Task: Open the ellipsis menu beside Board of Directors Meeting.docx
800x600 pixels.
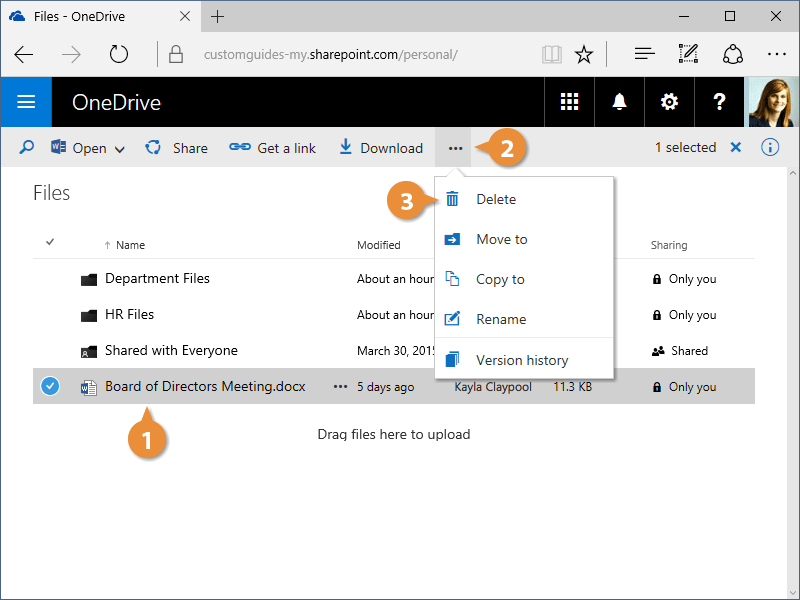Action: [x=340, y=386]
